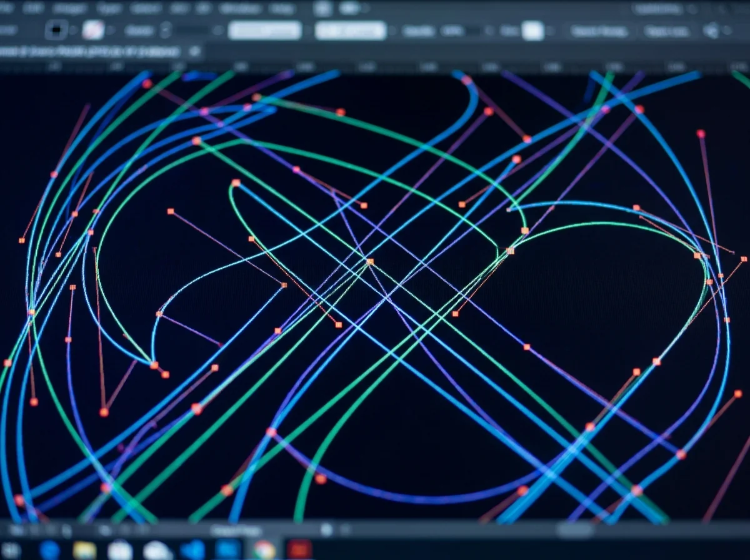The height and width of the screenshot is (560, 750).
Task: Open the Help menu
Action: pyautogui.click(x=281, y=9)
